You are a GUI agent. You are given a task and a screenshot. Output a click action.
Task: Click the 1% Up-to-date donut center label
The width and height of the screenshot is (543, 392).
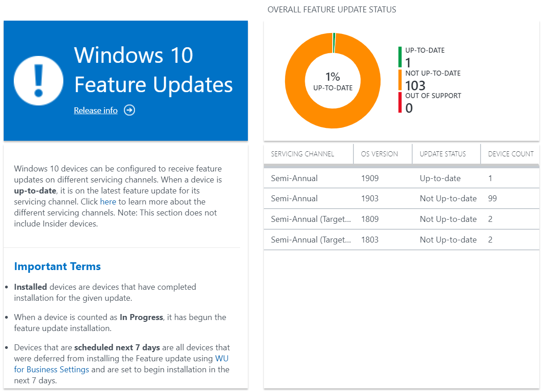click(x=332, y=80)
